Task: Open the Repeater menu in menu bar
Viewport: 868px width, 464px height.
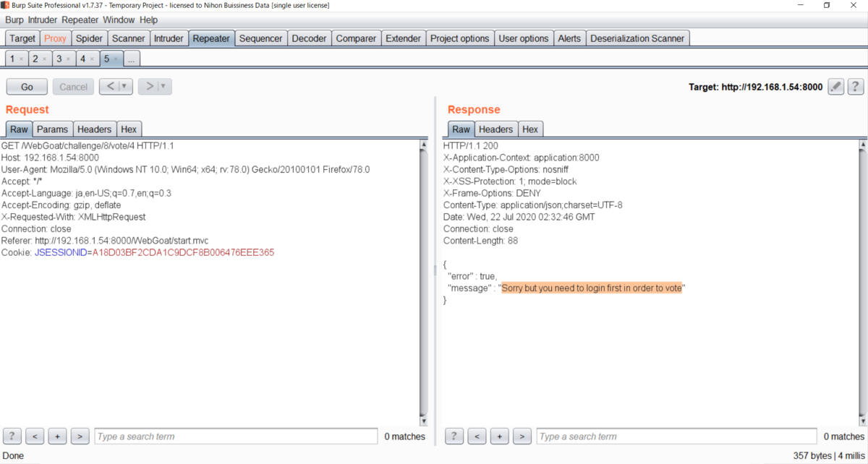Action: (80, 20)
